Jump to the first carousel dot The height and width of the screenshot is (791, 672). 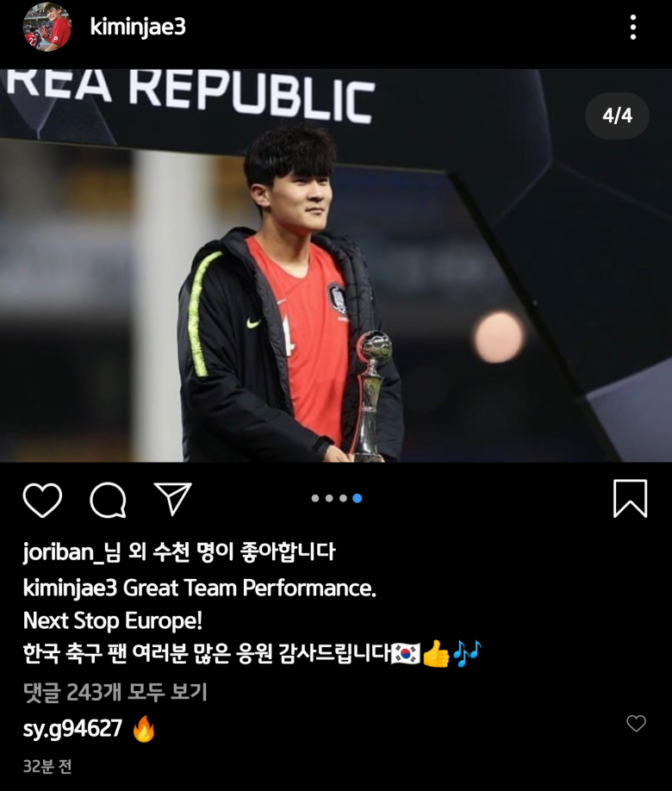coord(315,498)
